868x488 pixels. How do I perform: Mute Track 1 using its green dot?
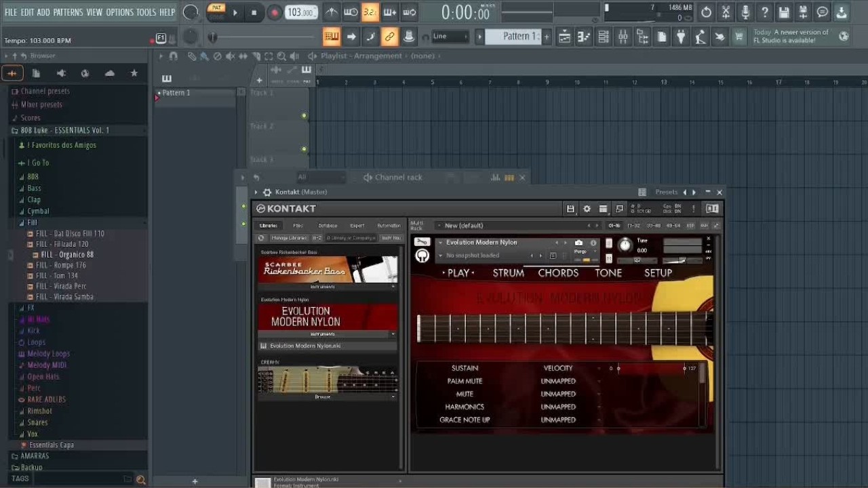(x=304, y=116)
